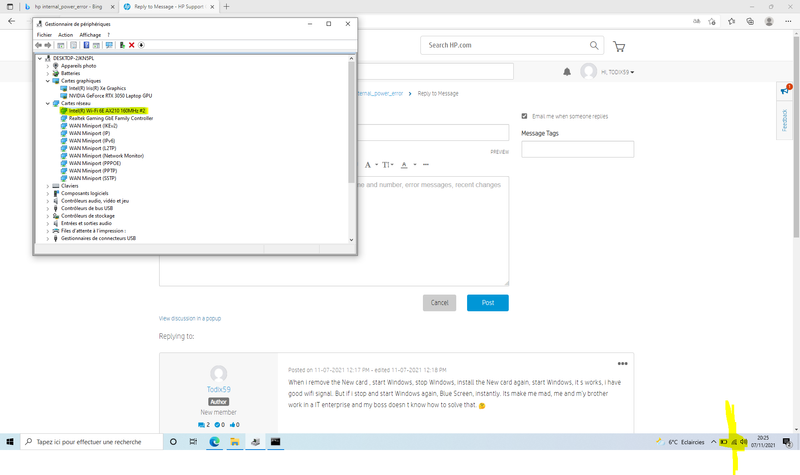Click the Windows taskbar search box
The width and height of the screenshot is (800, 475).
pos(91,442)
